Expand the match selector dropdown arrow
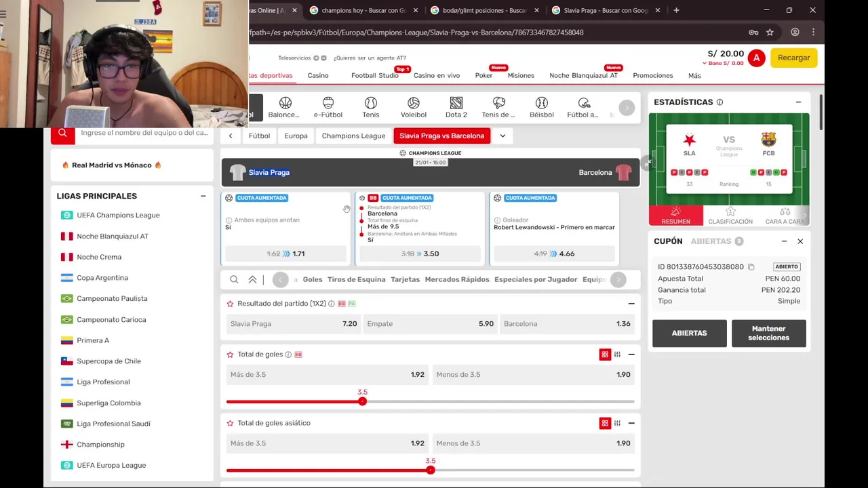Screen dimensions: 868x488 coord(502,136)
